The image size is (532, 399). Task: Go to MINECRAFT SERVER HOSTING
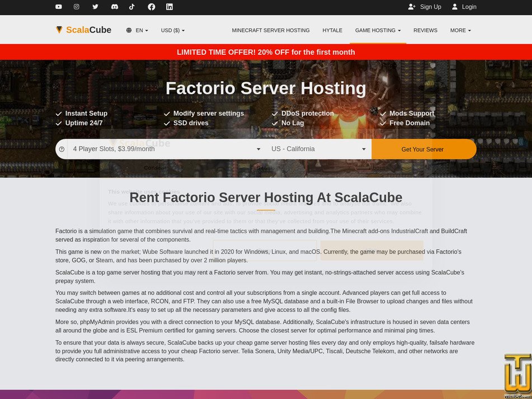(271, 30)
